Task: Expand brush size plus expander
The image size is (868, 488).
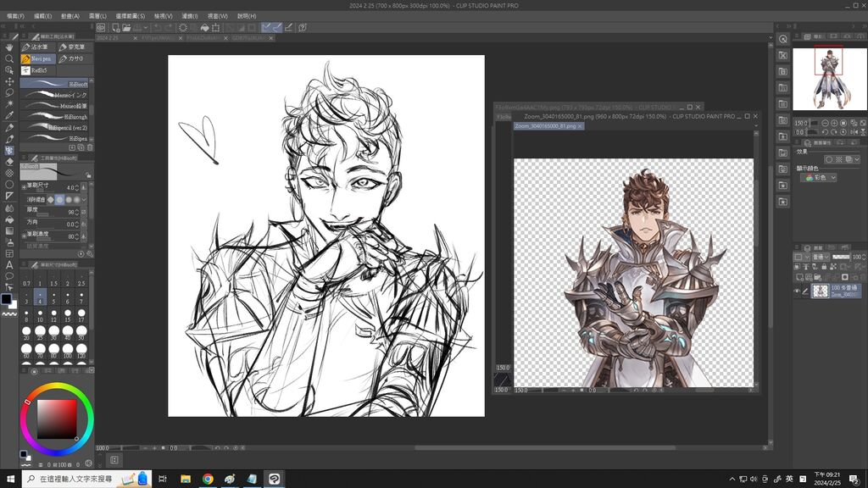Action: (24, 187)
